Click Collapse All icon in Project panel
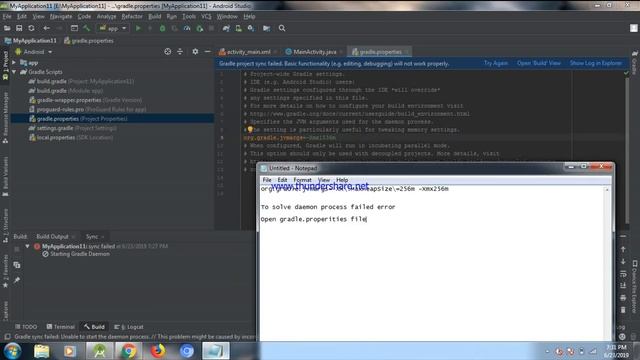The height and width of the screenshot is (360, 640). [180, 51]
